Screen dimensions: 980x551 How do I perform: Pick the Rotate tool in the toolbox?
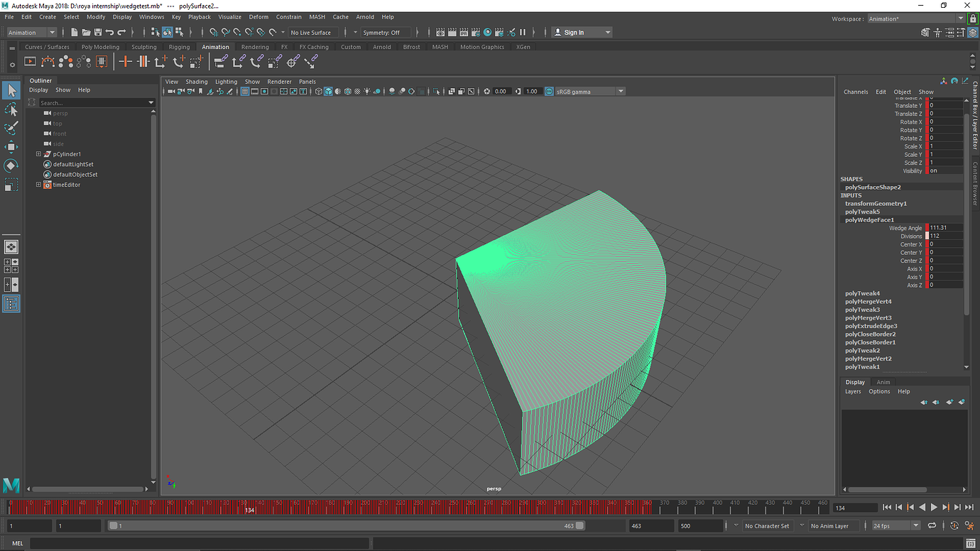(x=11, y=165)
